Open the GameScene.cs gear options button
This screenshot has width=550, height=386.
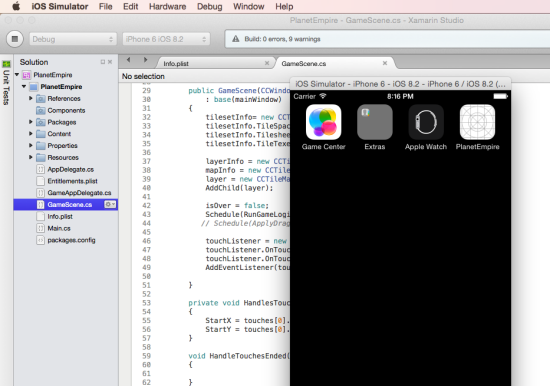[x=110, y=204]
